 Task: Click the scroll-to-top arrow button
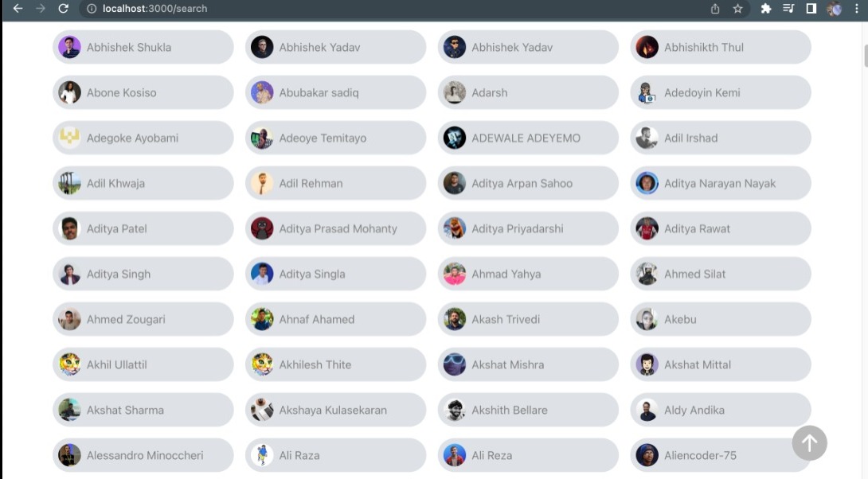[810, 443]
